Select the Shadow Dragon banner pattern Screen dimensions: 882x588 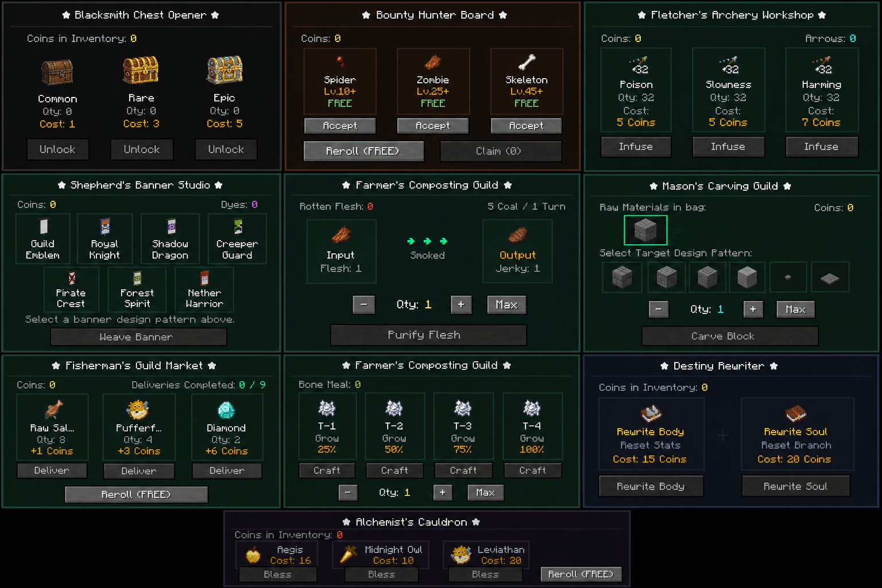coord(171,226)
